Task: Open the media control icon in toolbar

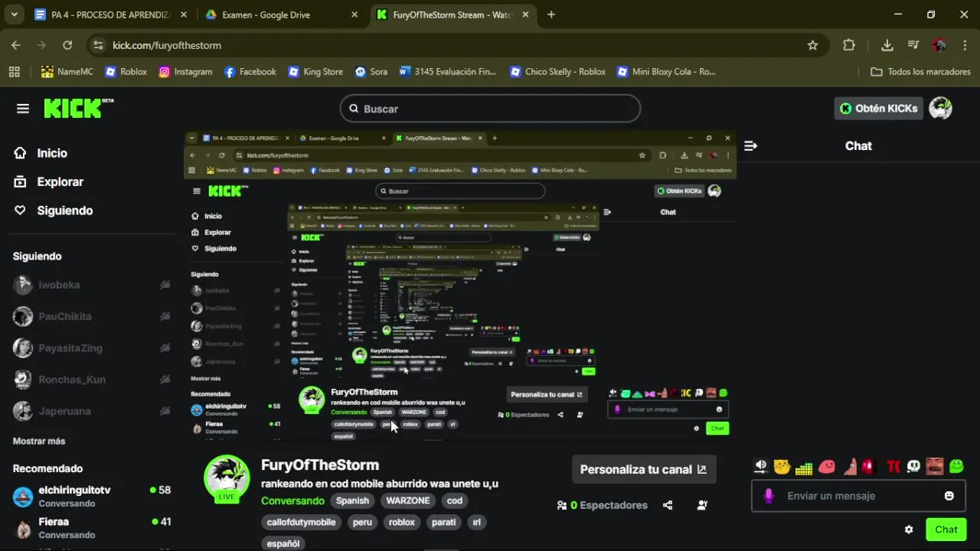Action: tap(913, 45)
